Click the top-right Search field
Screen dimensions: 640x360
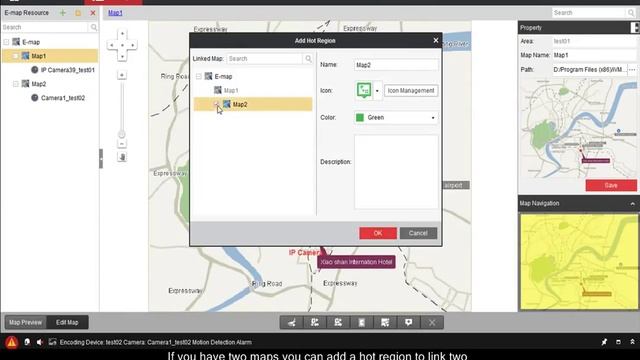(x=588, y=13)
